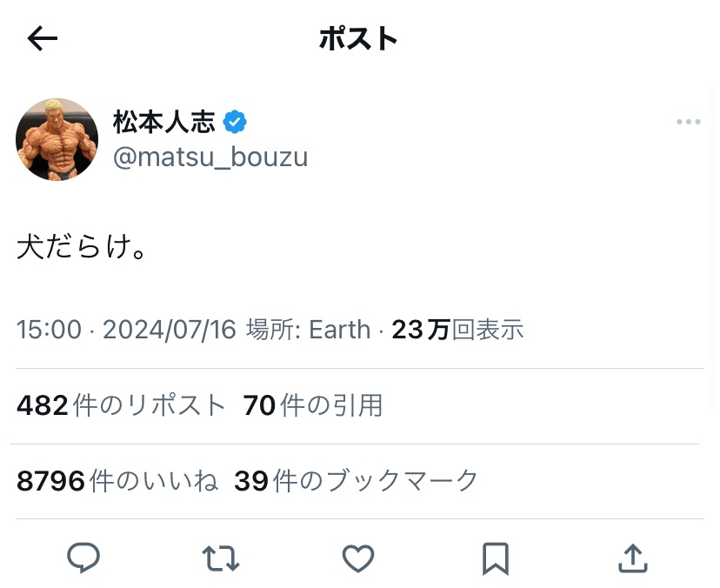Open the three-dot more options menu
This screenshot has height=588, width=720.
pos(688,123)
